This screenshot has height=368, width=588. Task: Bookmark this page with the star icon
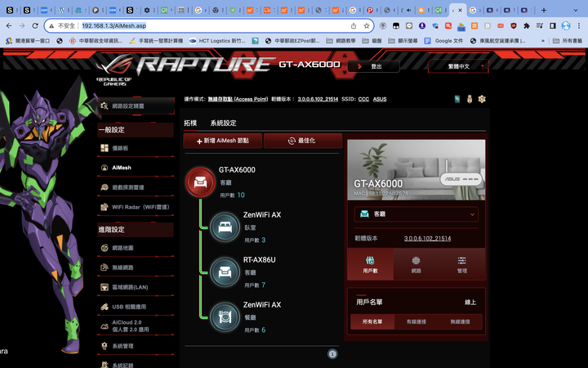click(367, 26)
